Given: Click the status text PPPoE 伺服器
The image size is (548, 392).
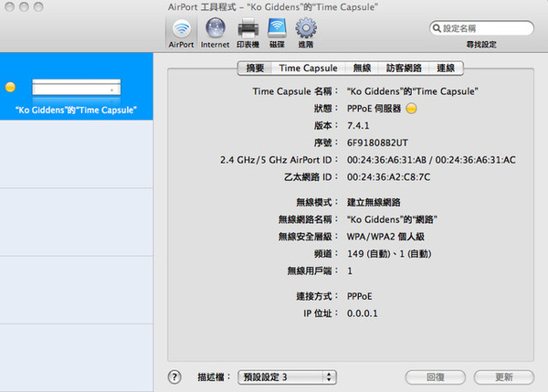Looking at the screenshot, I should click(374, 109).
